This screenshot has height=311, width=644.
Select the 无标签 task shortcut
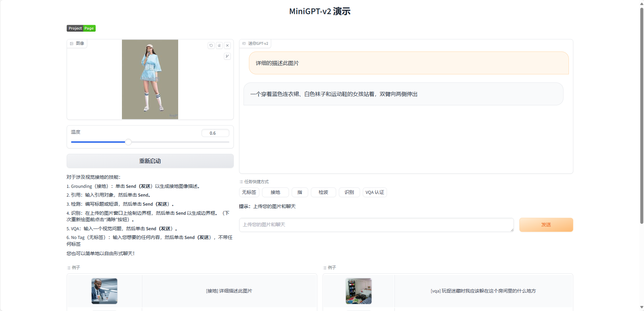[x=249, y=192]
